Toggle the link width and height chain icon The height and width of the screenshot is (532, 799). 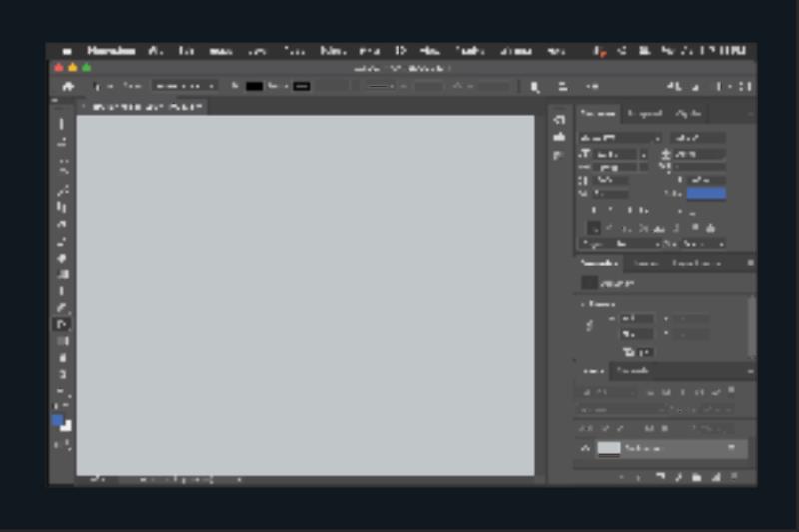[589, 325]
